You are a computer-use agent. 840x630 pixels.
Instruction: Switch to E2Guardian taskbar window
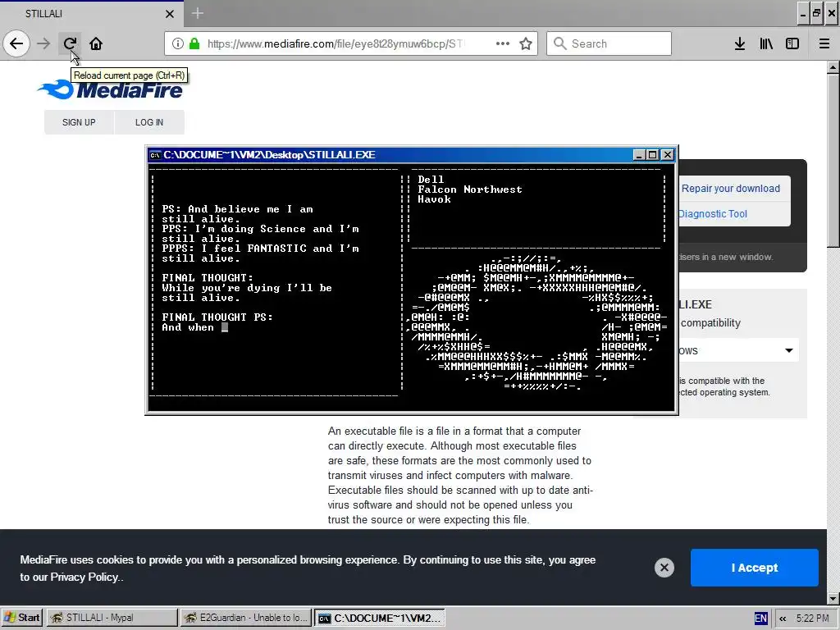[x=245, y=618]
